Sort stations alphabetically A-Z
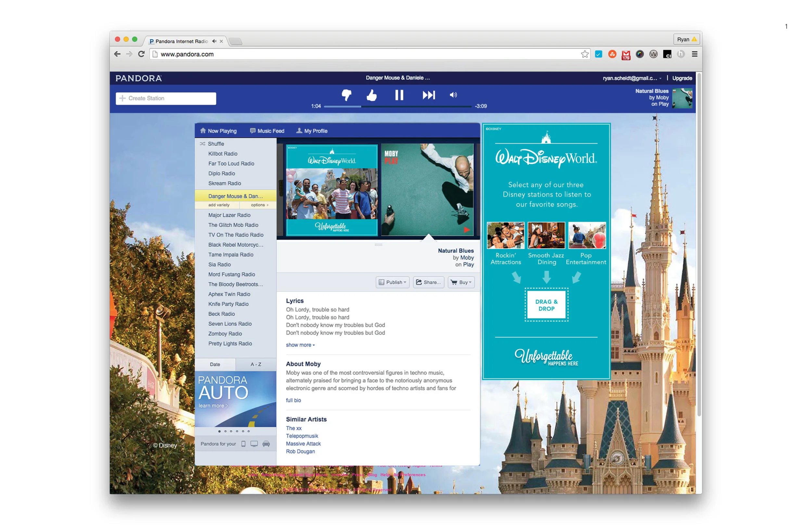 256,364
